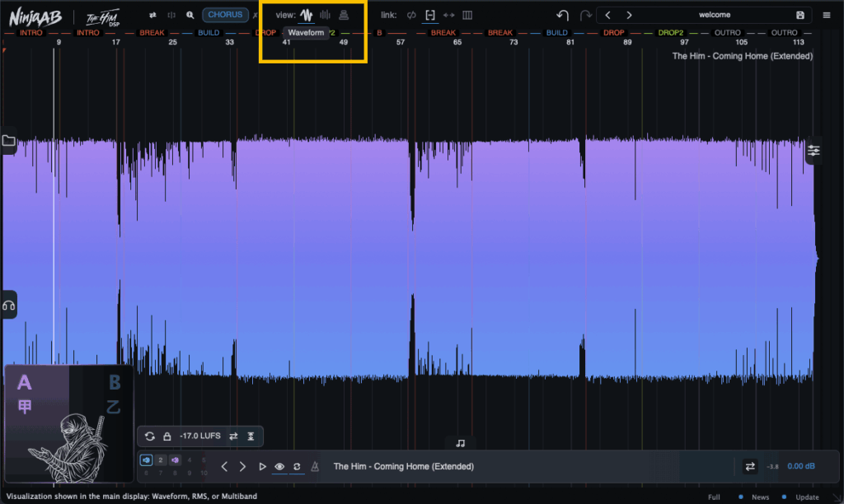Viewport: 844px width, 504px height.
Task: Go to the next reference track
Action: pyautogui.click(x=243, y=466)
